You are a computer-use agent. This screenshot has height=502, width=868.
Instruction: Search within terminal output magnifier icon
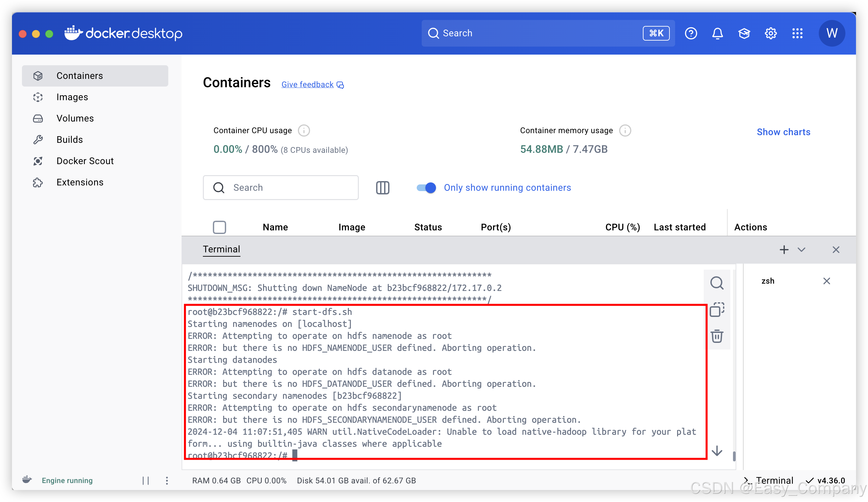click(716, 283)
